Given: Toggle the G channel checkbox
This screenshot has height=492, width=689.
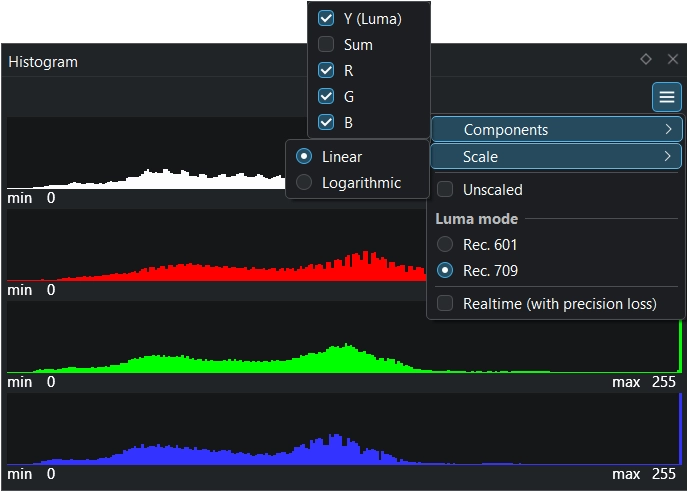Looking at the screenshot, I should coord(326,96).
